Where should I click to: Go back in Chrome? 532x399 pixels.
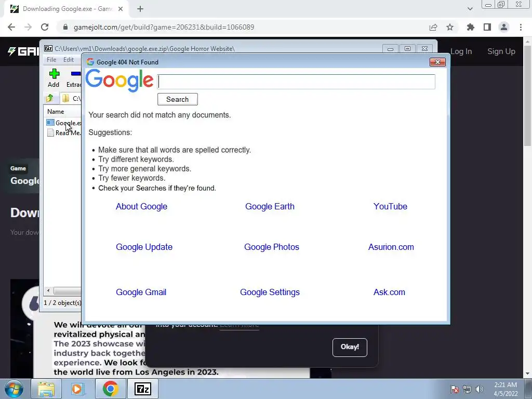(x=11, y=27)
